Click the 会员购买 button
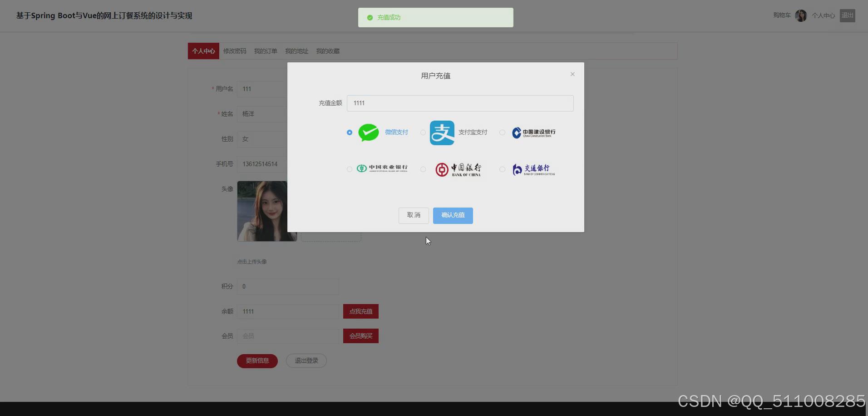The width and height of the screenshot is (868, 416). [x=361, y=336]
